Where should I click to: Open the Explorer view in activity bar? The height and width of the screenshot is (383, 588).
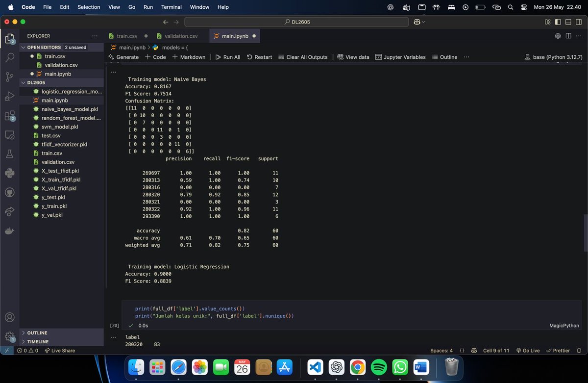pos(9,39)
